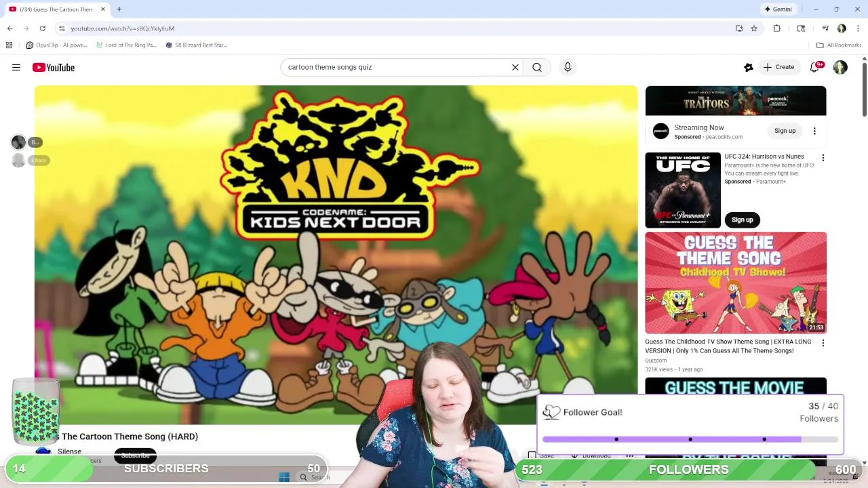Open Guess The Childhood TV Show title
The image size is (868, 488).
pos(728,346)
